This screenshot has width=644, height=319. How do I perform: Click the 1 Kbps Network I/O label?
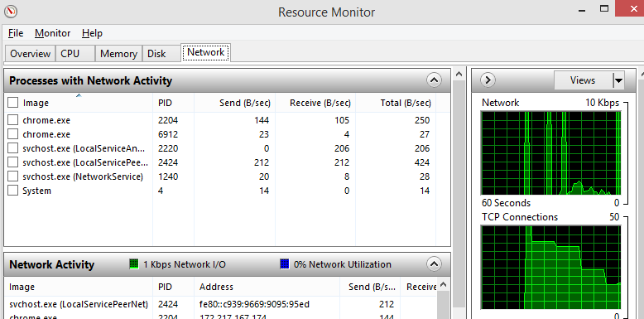[185, 264]
